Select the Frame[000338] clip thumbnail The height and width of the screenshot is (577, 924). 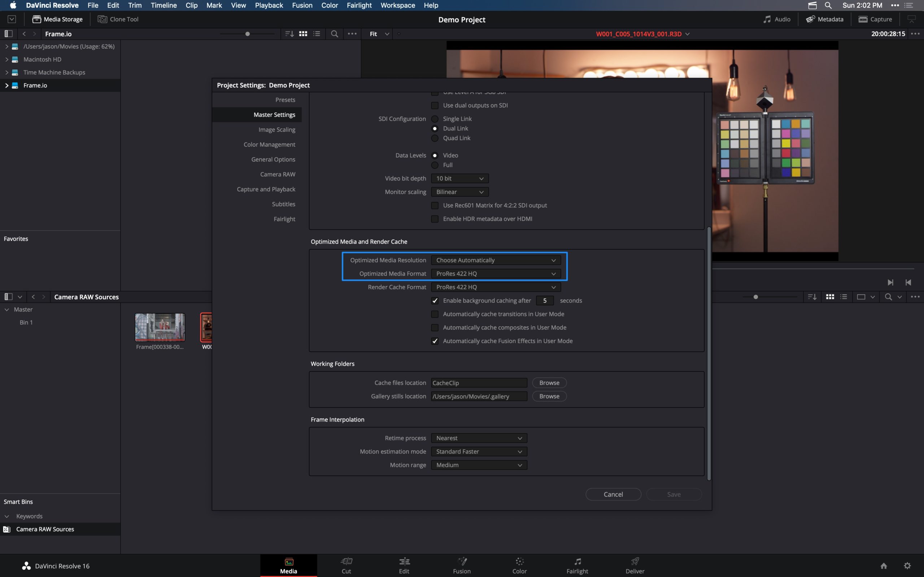(x=159, y=327)
